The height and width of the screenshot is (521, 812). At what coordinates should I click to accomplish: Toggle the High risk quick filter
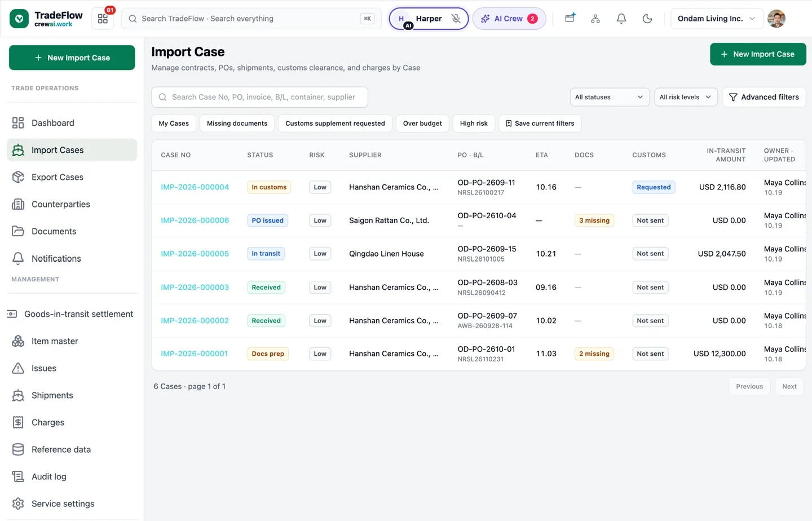click(474, 123)
